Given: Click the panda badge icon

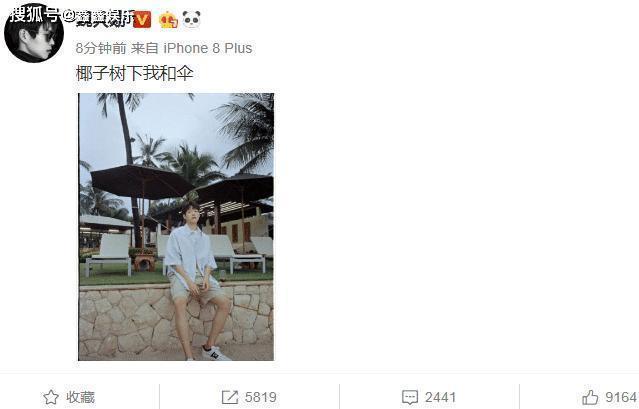Looking at the screenshot, I should click(x=191, y=19).
